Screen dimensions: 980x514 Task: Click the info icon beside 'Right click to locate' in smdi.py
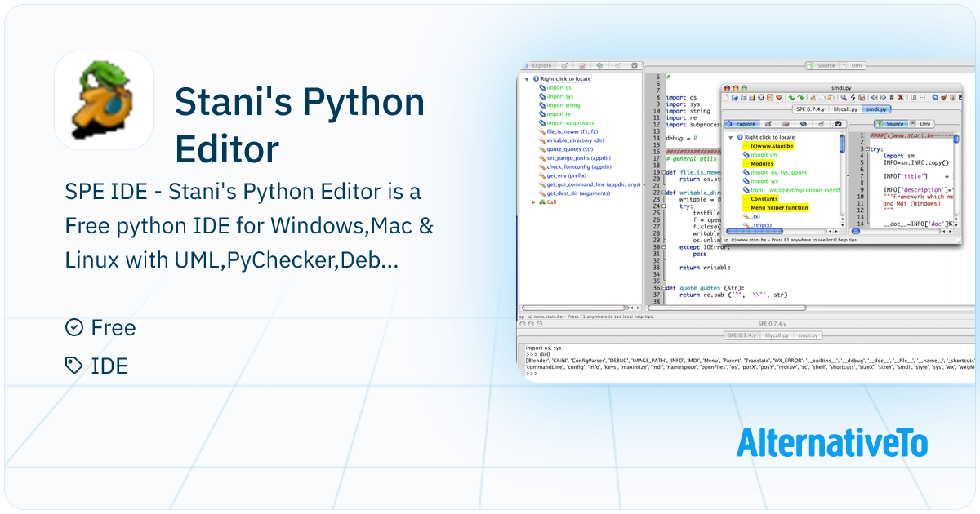(740, 137)
